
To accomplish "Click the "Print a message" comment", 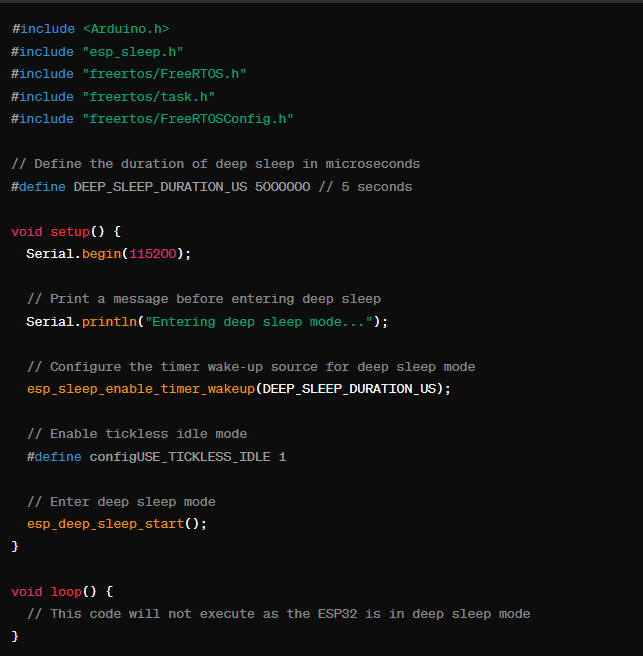I will click(203, 299).
